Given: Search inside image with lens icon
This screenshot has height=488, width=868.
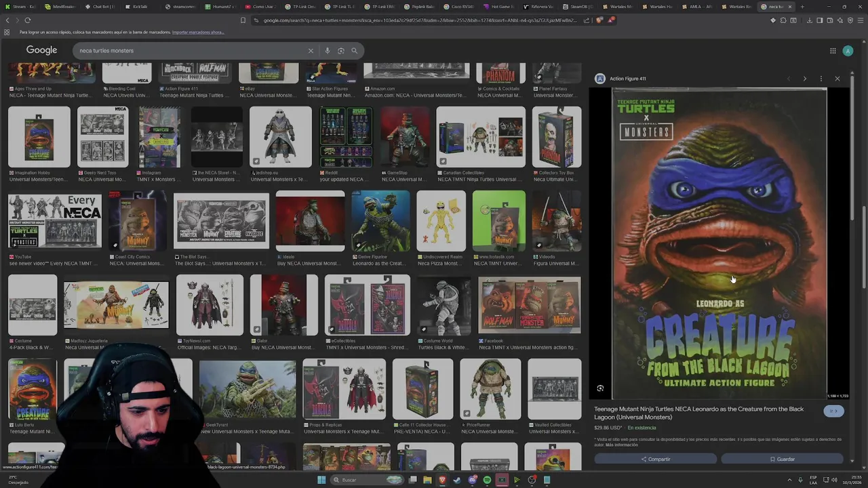Looking at the screenshot, I should pos(600,388).
